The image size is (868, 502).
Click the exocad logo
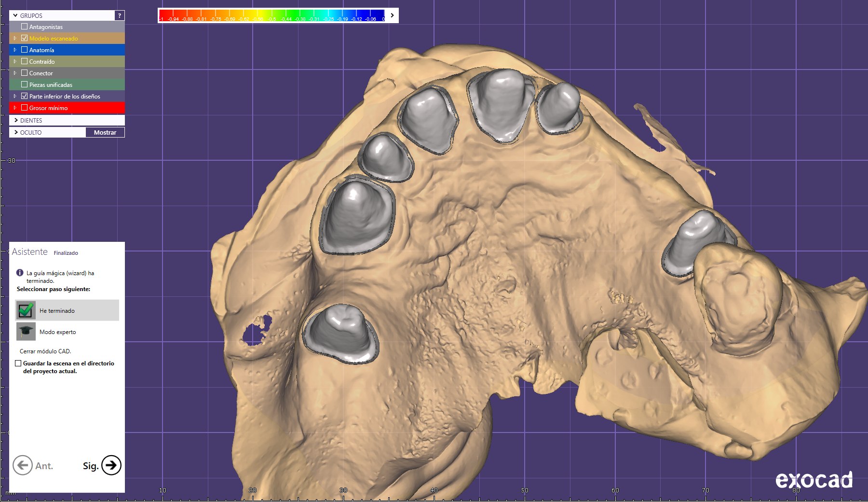(814, 480)
